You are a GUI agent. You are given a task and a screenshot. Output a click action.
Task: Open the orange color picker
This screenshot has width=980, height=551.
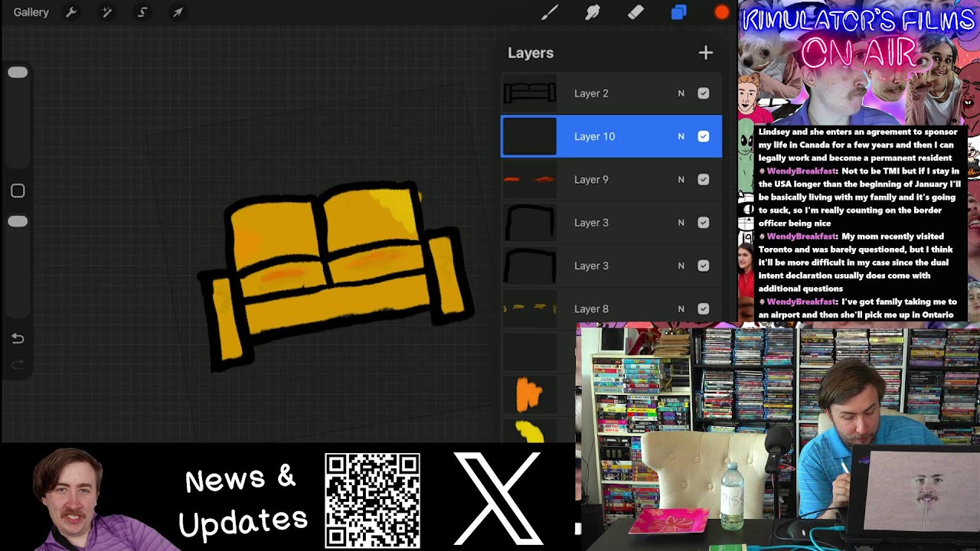point(722,12)
